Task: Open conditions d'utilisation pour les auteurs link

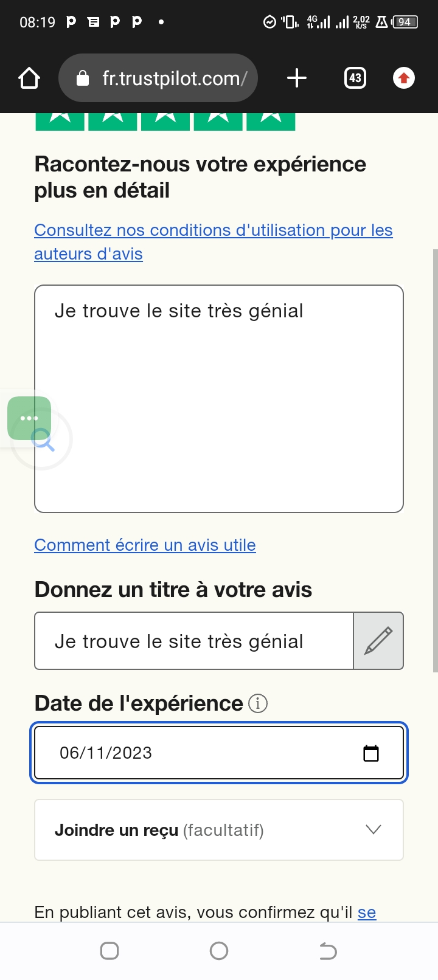Action: [x=213, y=230]
